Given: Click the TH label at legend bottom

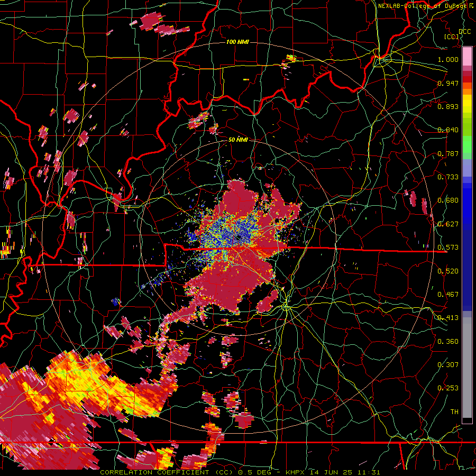Looking at the screenshot, I should pyautogui.click(x=454, y=412).
